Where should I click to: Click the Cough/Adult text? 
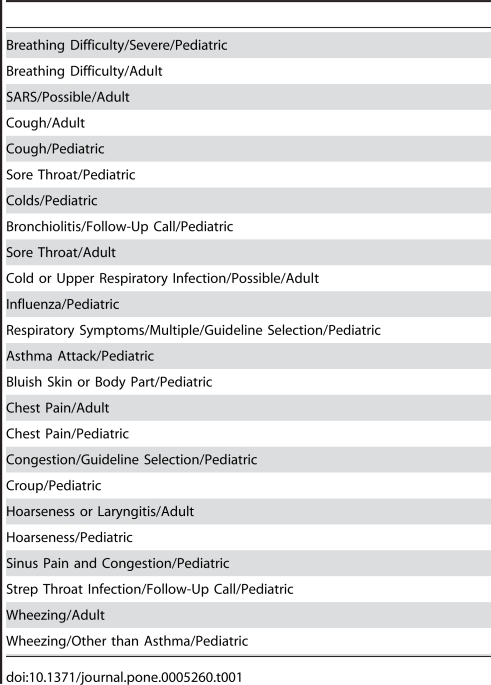tap(45, 123)
